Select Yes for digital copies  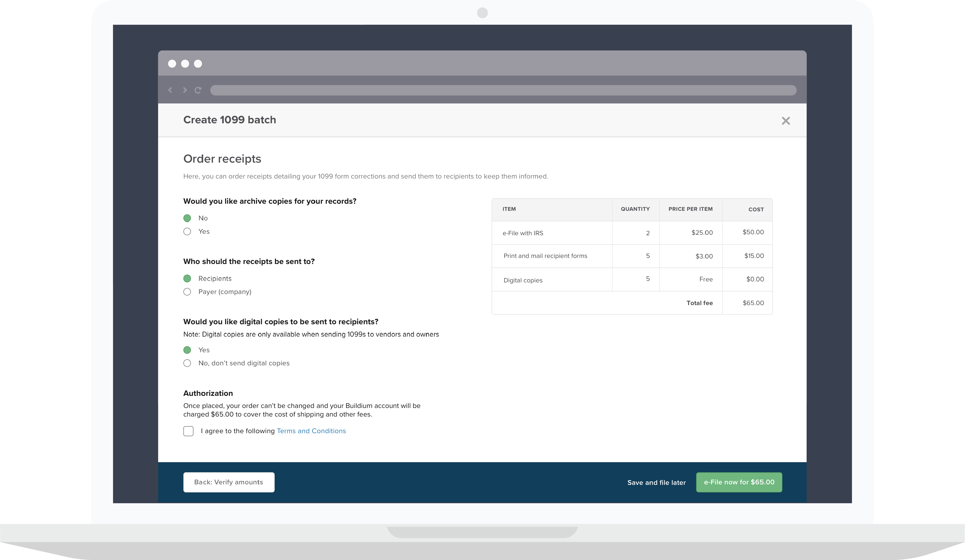(x=187, y=350)
